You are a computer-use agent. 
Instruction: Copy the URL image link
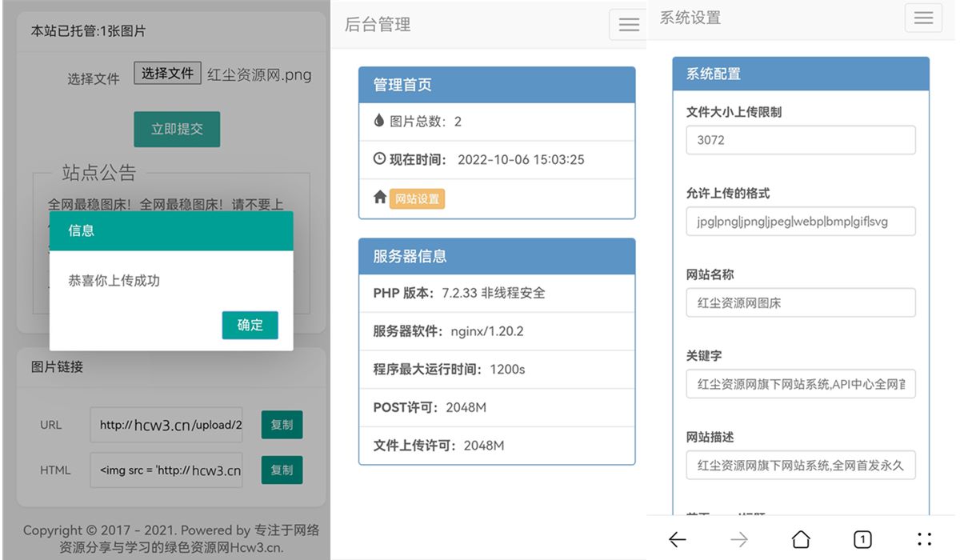click(x=282, y=426)
